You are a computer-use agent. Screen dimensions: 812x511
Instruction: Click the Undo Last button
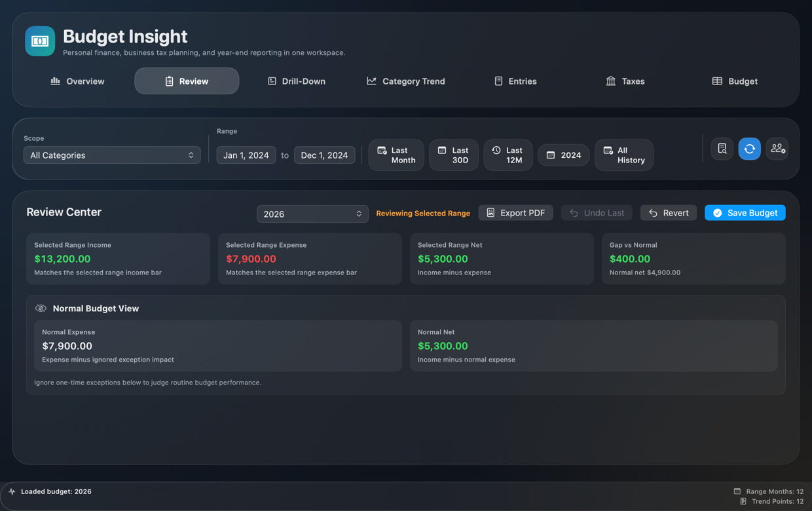pos(597,213)
